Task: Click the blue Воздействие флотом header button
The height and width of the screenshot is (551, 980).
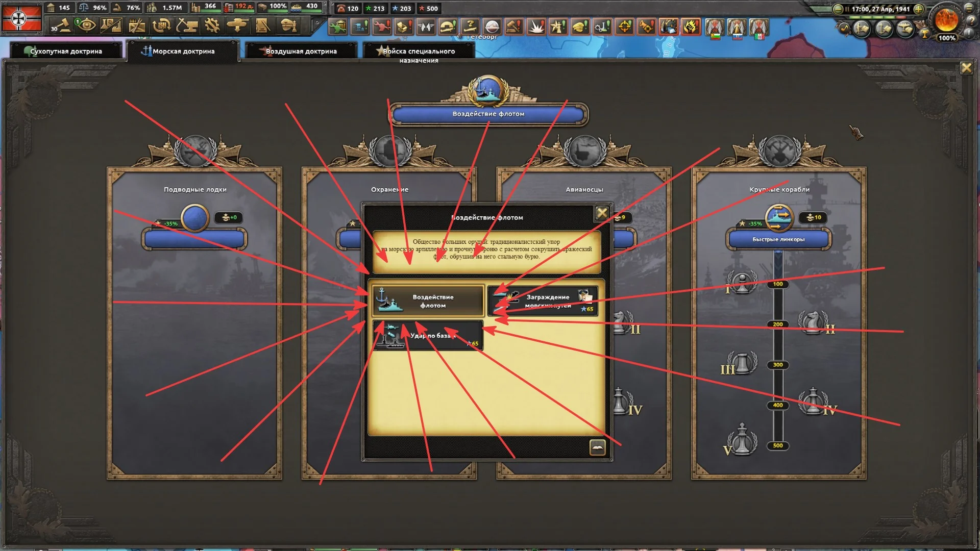Action: pos(488,114)
